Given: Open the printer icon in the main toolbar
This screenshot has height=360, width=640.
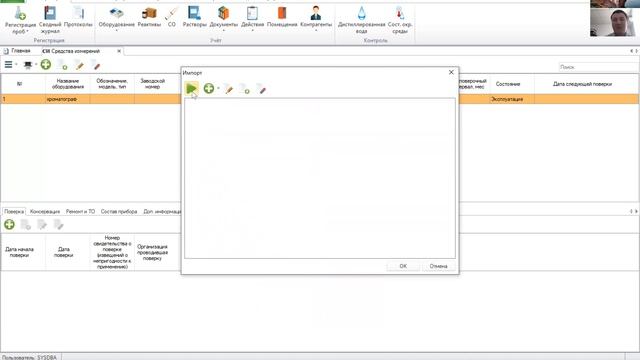Looking at the screenshot, I should 28,64.
